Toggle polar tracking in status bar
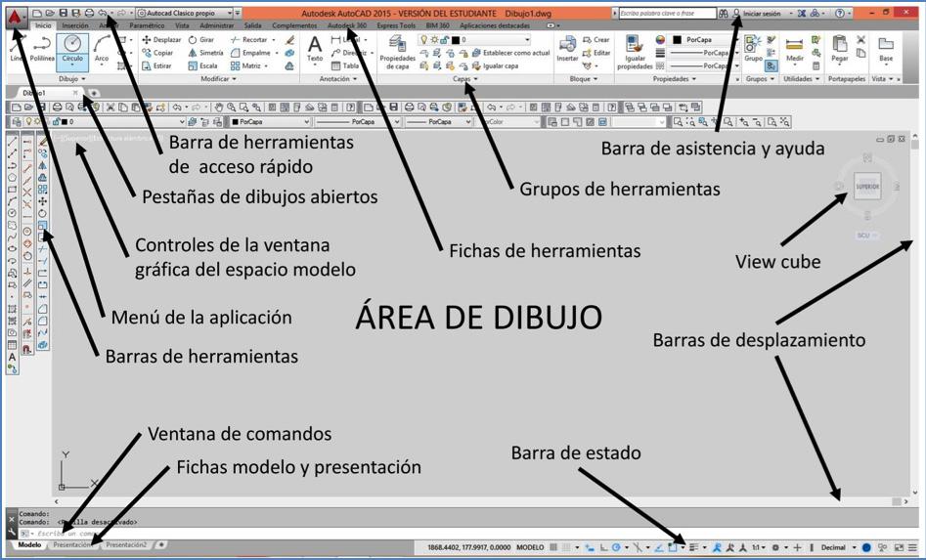The width and height of the screenshot is (926, 560). [617, 547]
